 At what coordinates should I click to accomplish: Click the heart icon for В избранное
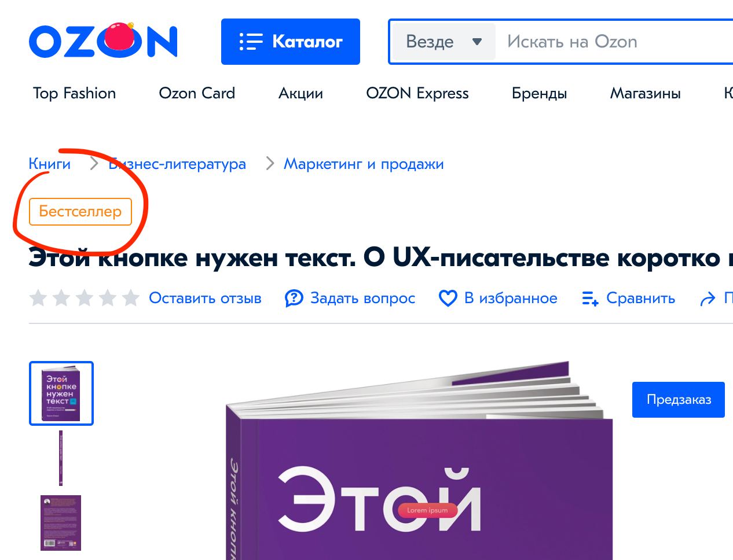pos(448,299)
